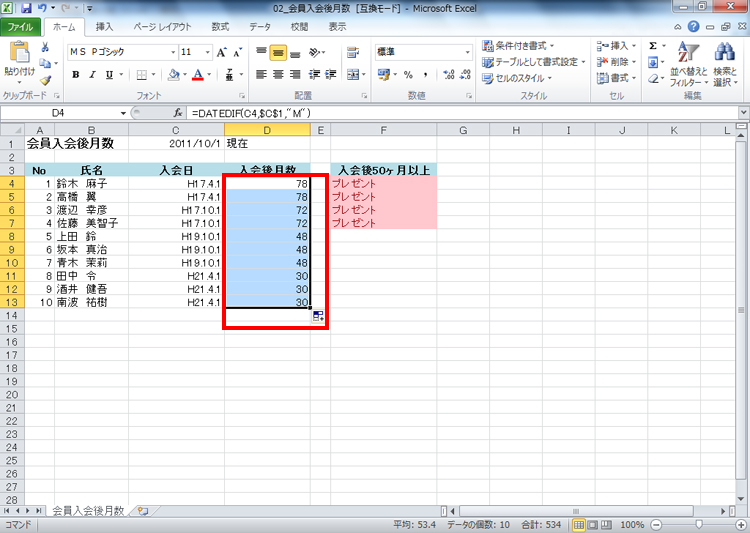
Task: Toggle Underline formatting
Action: click(109, 75)
